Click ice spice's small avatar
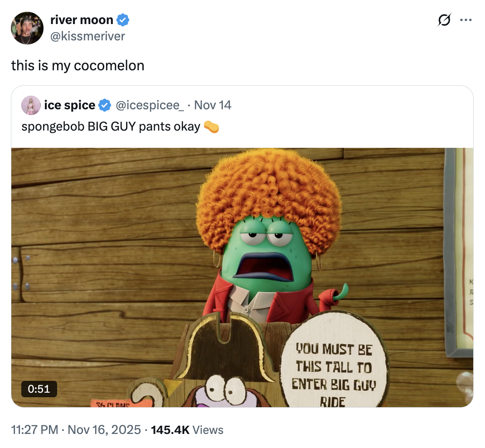485x448 pixels. [x=31, y=105]
